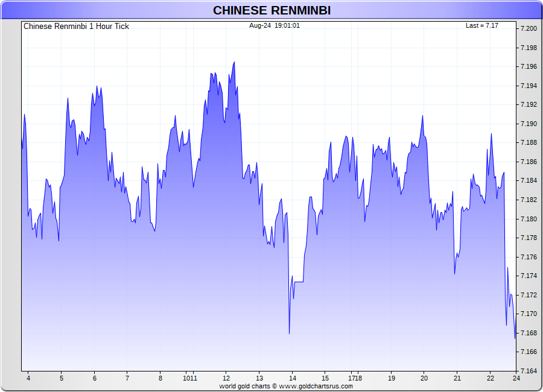Click the goldchartsrus.com copyright text
The image size is (543, 392).
coord(286,386)
